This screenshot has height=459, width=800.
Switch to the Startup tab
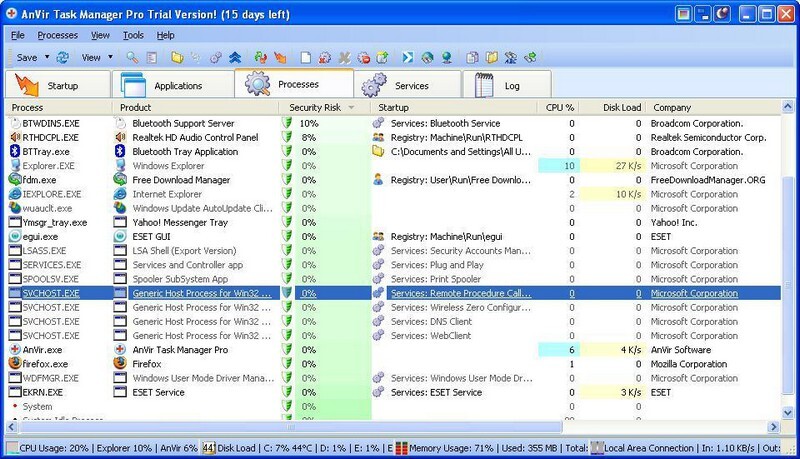coord(58,85)
